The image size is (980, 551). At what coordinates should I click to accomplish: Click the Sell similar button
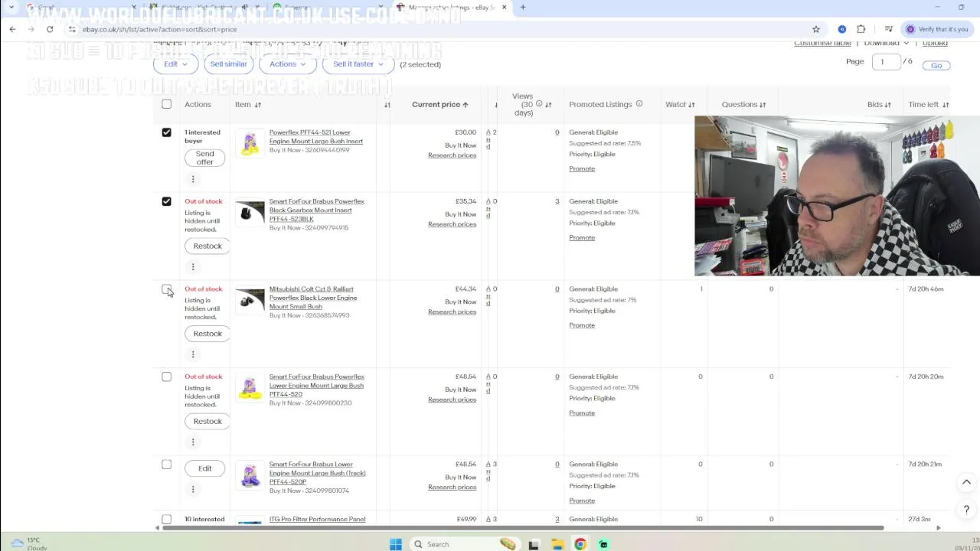coord(228,64)
